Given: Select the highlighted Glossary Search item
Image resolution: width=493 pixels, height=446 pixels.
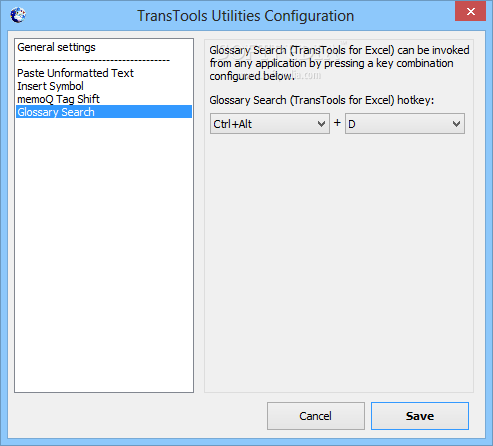Looking at the screenshot, I should [x=104, y=112].
